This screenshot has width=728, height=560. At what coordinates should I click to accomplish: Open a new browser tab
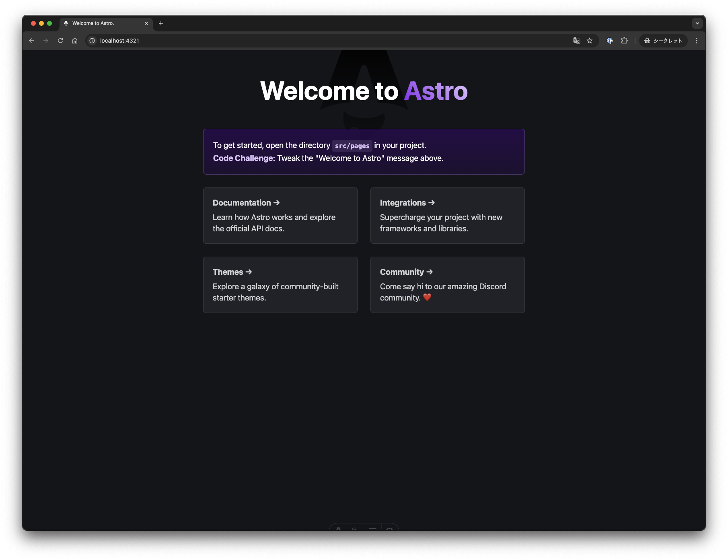[x=161, y=23]
